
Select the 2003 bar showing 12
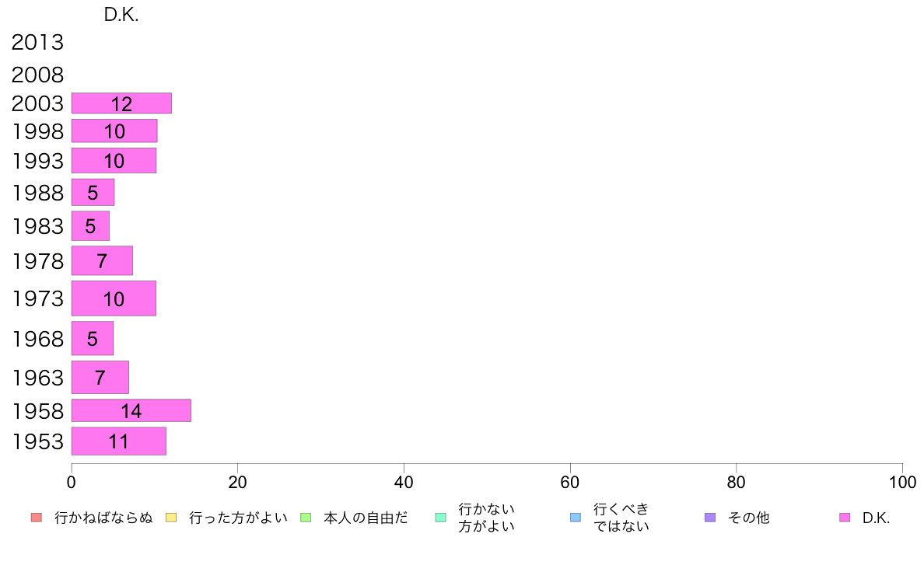click(121, 103)
